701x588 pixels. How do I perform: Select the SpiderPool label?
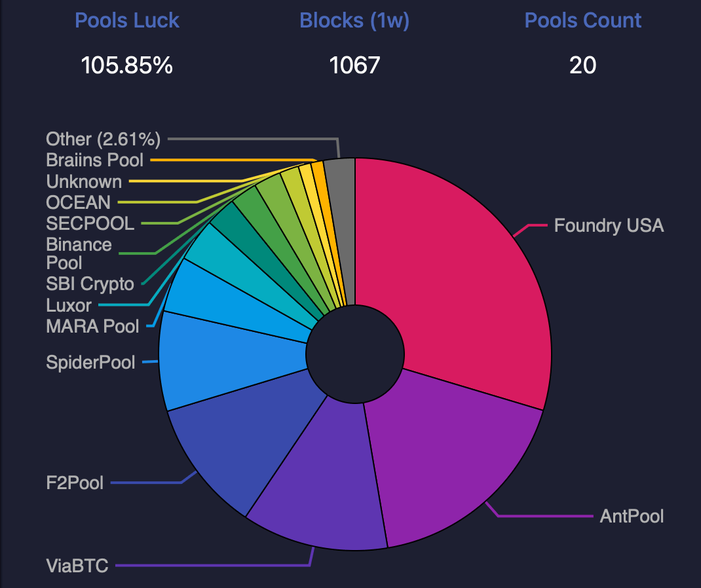pyautogui.click(x=90, y=362)
